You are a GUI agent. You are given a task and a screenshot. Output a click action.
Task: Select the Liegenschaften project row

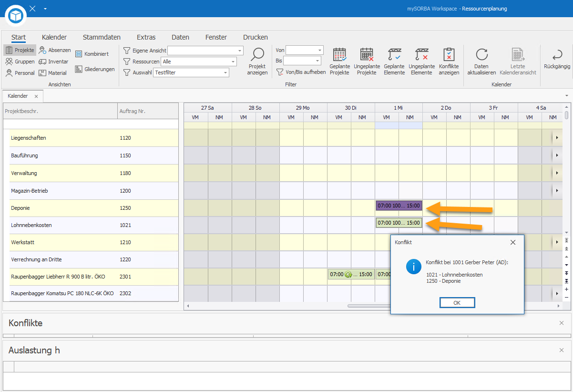[91, 138]
